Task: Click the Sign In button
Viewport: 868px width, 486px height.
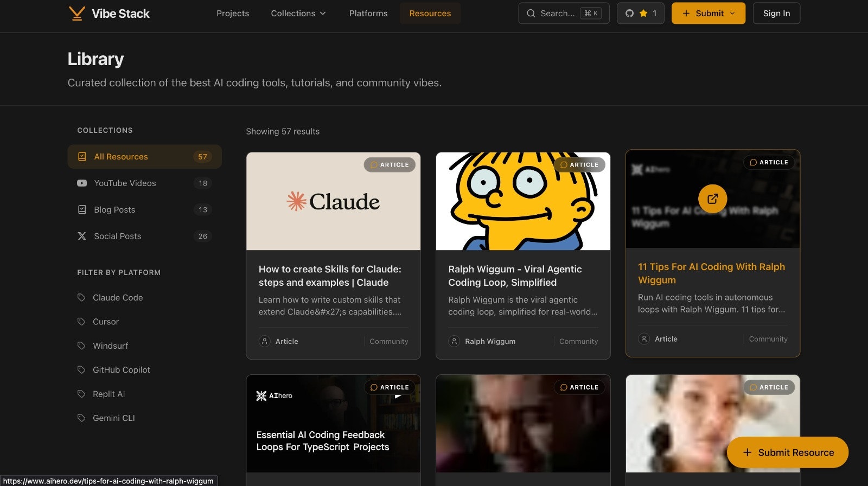Action: [x=776, y=14]
